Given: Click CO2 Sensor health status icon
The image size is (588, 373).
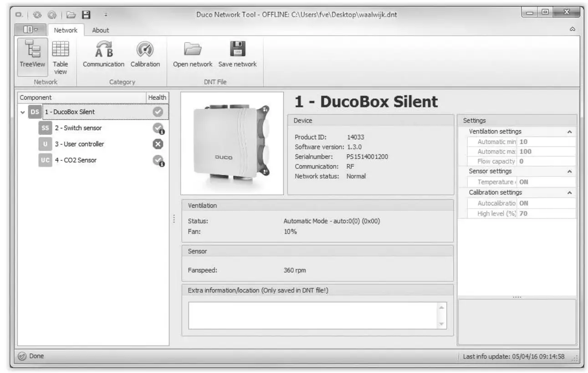Looking at the screenshot, I should (158, 160).
